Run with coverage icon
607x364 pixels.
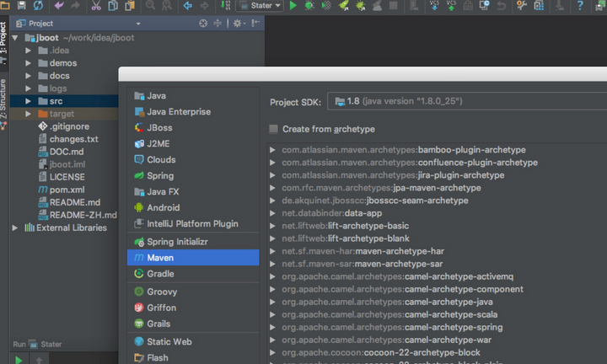coord(326,5)
